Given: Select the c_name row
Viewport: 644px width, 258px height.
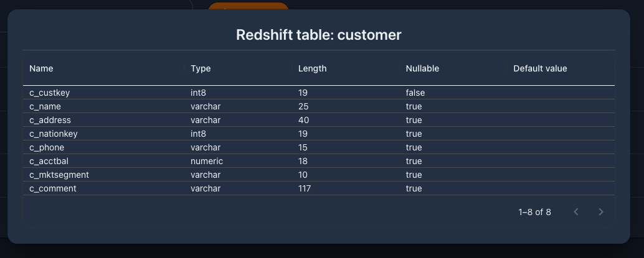Looking at the screenshot, I should (319, 106).
